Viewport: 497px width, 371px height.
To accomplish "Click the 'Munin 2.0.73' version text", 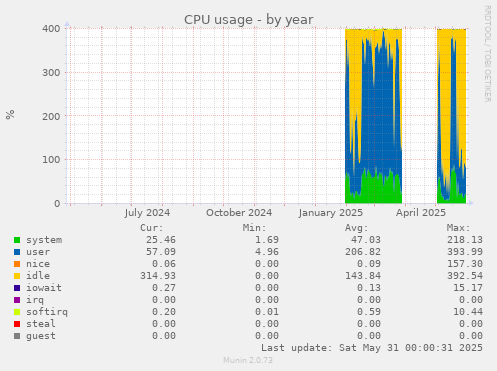I will click(248, 360).
